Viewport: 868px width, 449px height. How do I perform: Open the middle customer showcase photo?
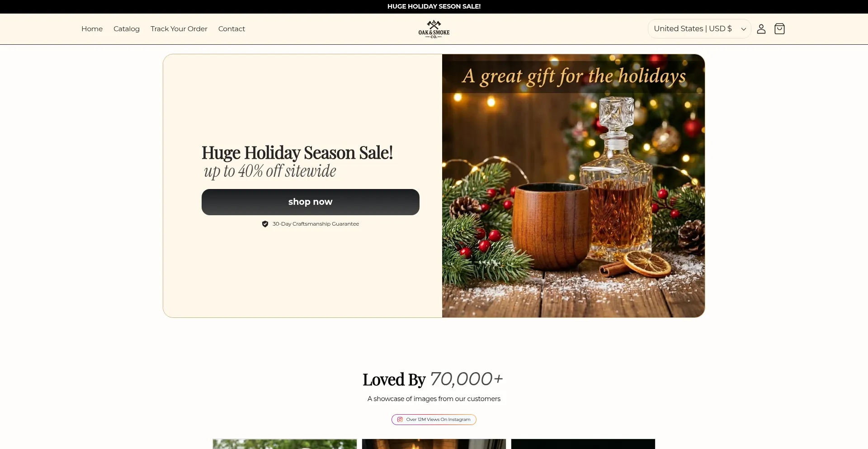[x=434, y=444]
